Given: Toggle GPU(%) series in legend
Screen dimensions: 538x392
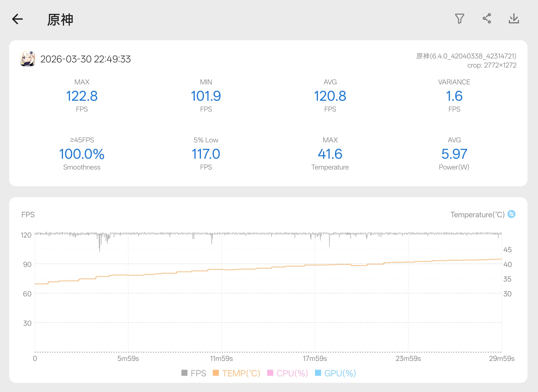Looking at the screenshot, I should (x=340, y=373).
